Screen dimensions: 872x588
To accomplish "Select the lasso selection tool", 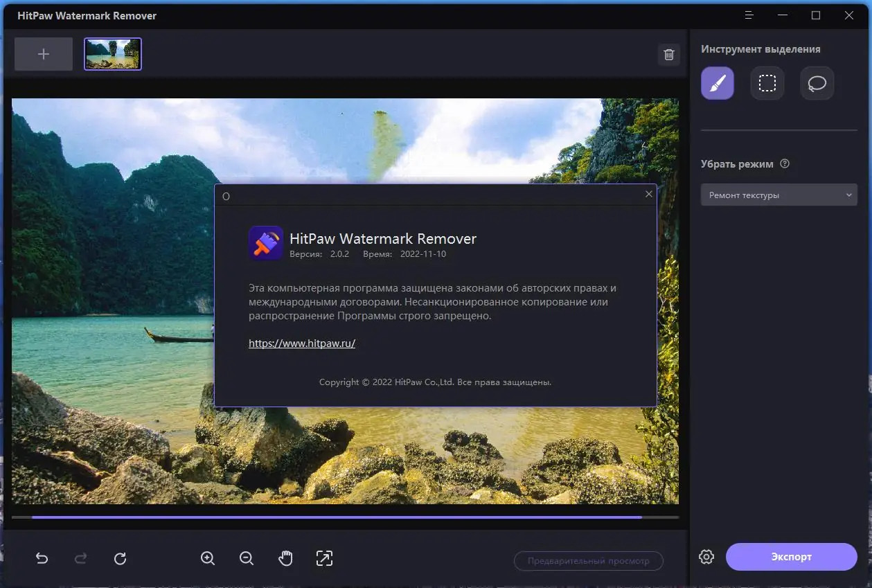I will [817, 82].
